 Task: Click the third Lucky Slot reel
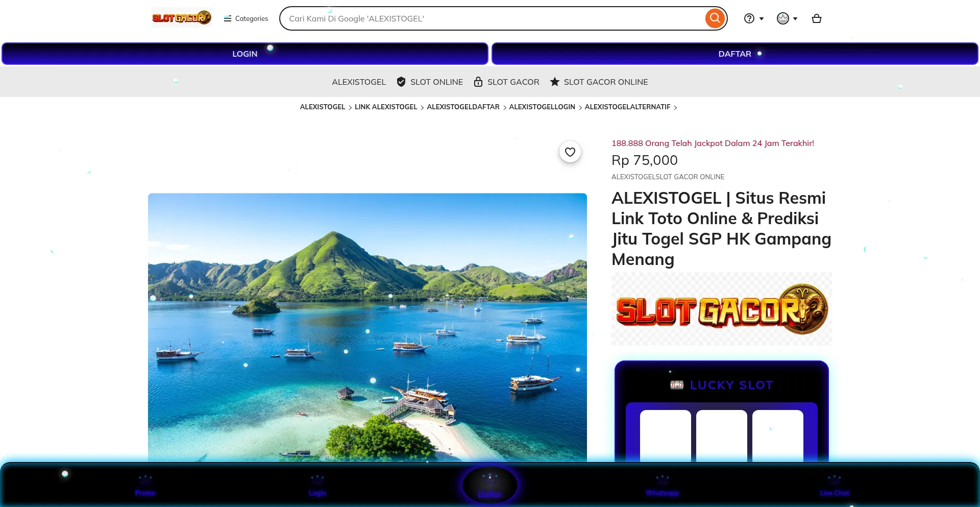pyautogui.click(x=778, y=436)
